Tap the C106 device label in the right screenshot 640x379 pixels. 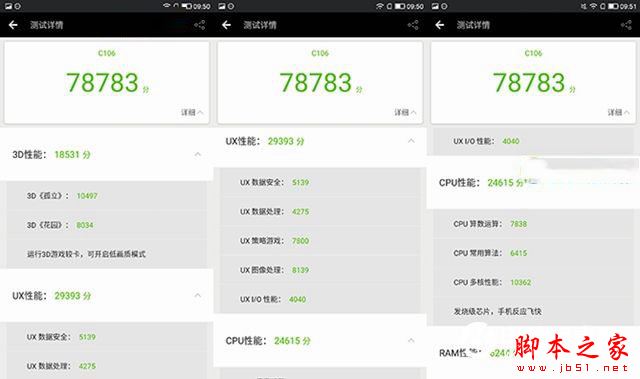point(533,53)
